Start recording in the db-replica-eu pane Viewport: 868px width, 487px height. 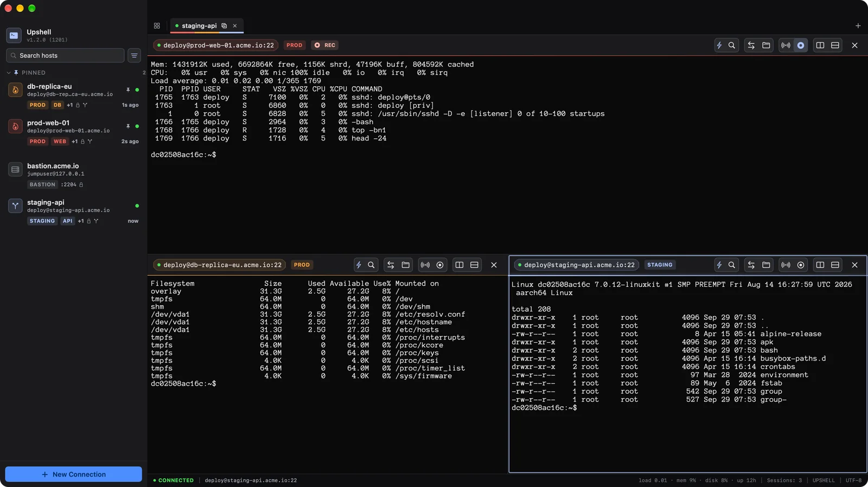pyautogui.click(x=440, y=265)
